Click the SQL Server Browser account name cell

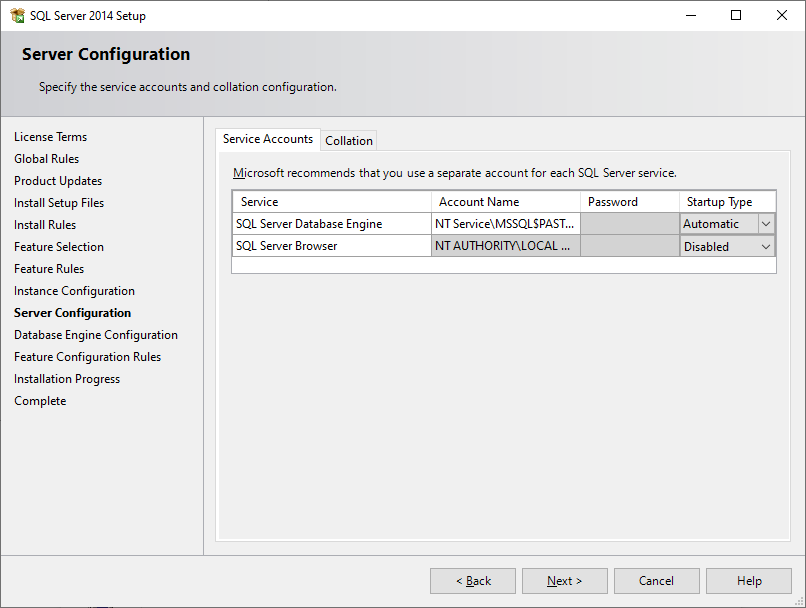505,246
